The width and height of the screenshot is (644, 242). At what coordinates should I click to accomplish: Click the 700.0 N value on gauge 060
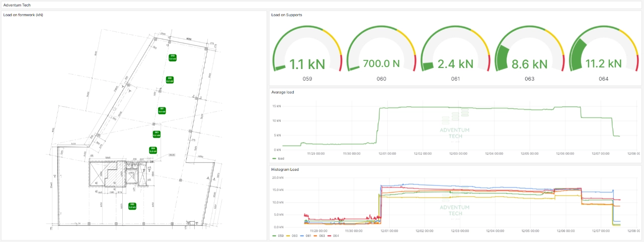[x=381, y=65]
